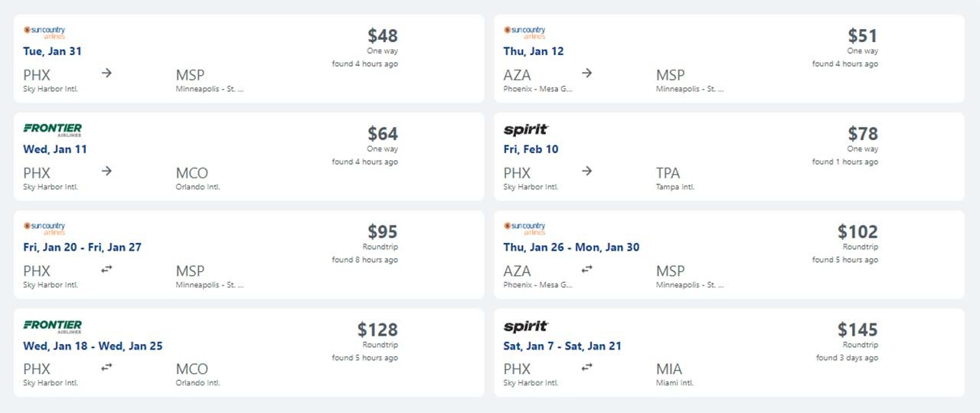The image size is (980, 413).
Task: Click Sun Country logo on $51 flight
Action: [x=524, y=32]
